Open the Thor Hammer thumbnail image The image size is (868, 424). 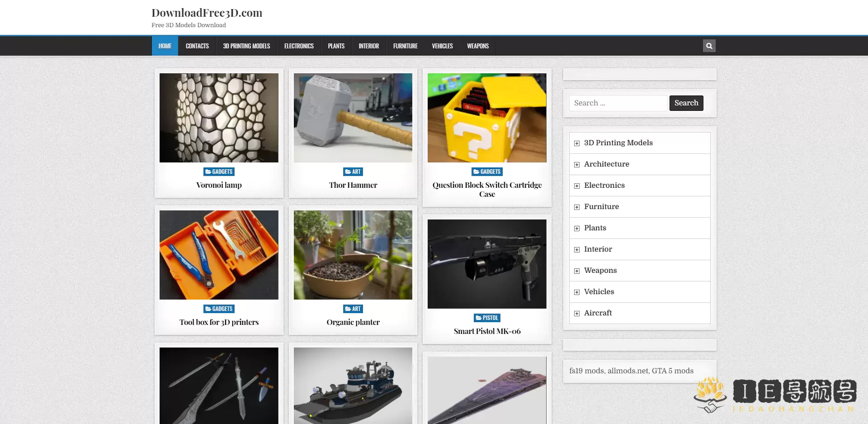pos(353,118)
